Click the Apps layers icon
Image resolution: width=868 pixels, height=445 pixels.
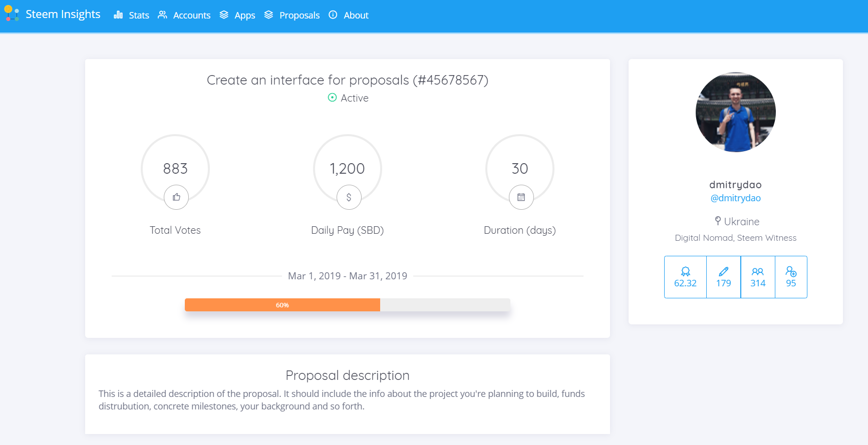[x=224, y=15]
